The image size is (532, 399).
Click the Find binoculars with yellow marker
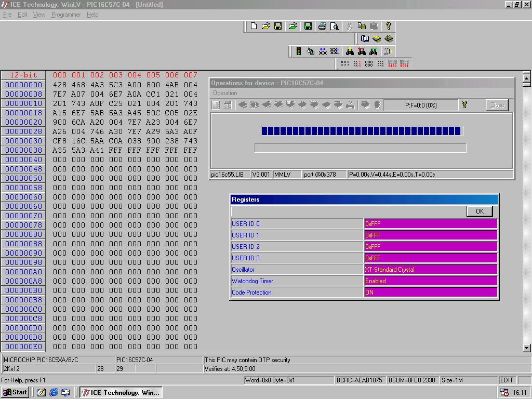pos(350,51)
